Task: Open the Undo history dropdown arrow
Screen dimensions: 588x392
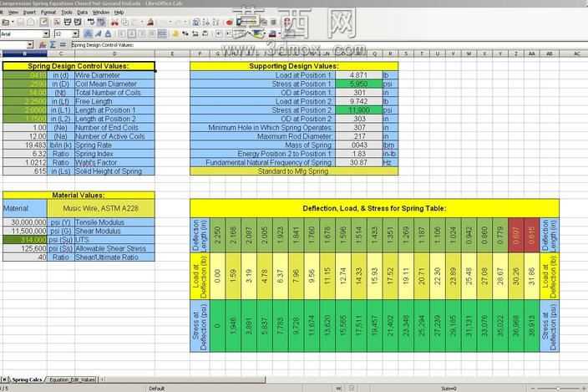Action: point(170,23)
